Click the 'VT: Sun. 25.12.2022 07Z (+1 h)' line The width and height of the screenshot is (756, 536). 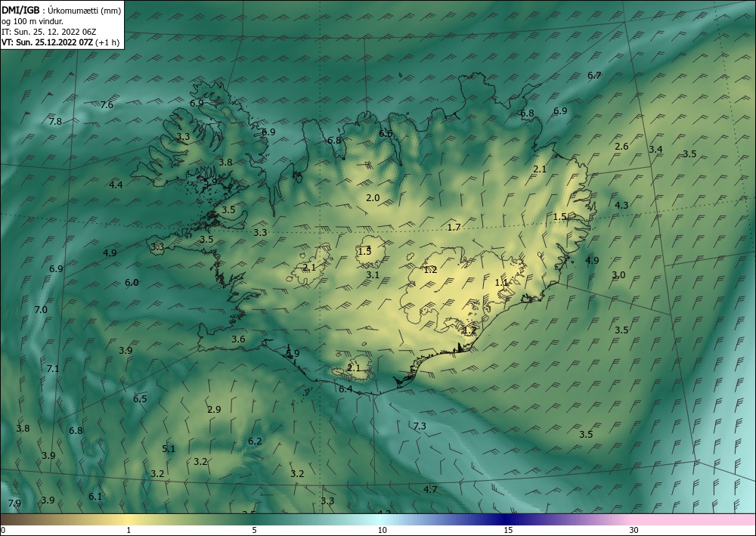point(60,42)
